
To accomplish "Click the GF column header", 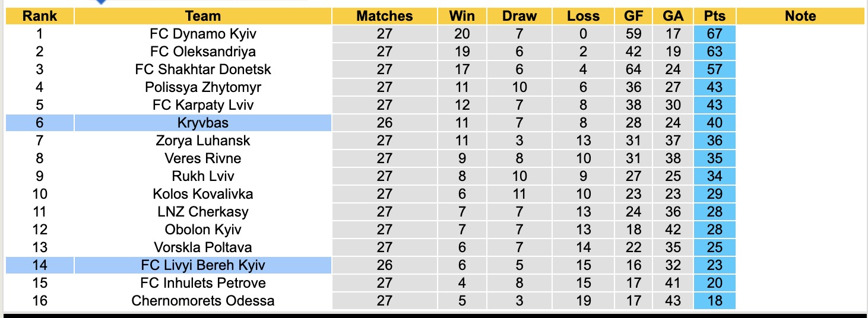I will pyautogui.click(x=633, y=16).
